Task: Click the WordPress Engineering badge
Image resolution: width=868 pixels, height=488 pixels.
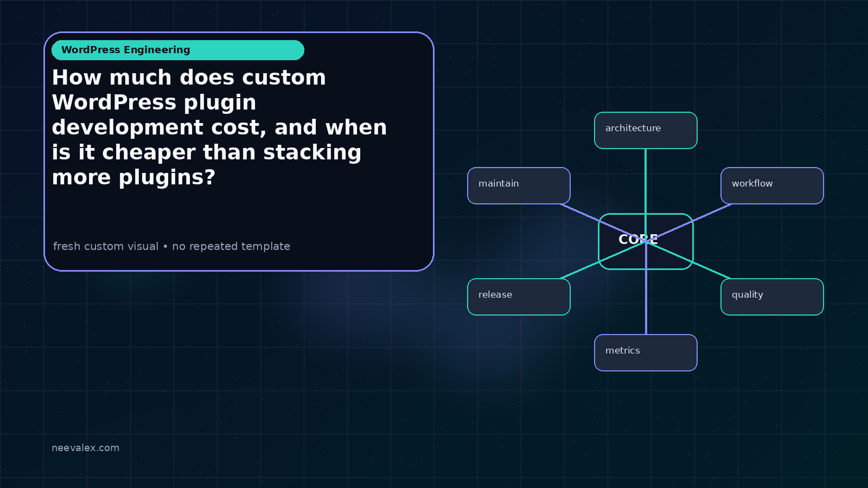Action: 178,50
